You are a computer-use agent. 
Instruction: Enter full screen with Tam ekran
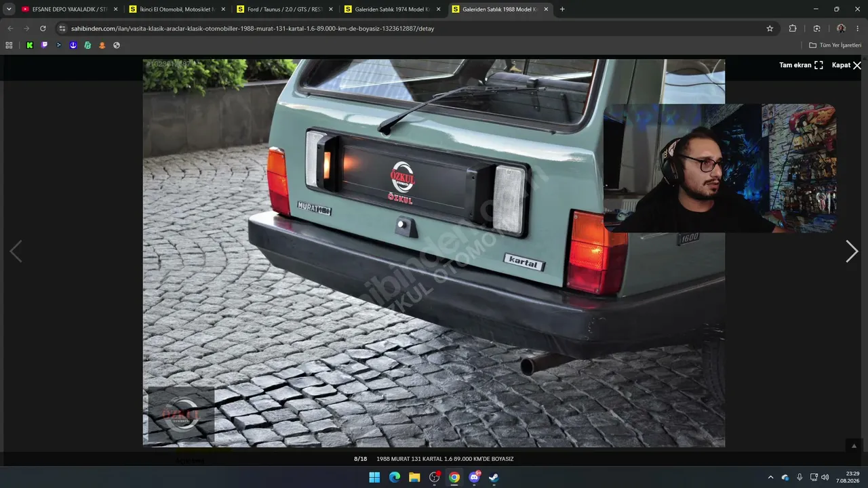801,65
